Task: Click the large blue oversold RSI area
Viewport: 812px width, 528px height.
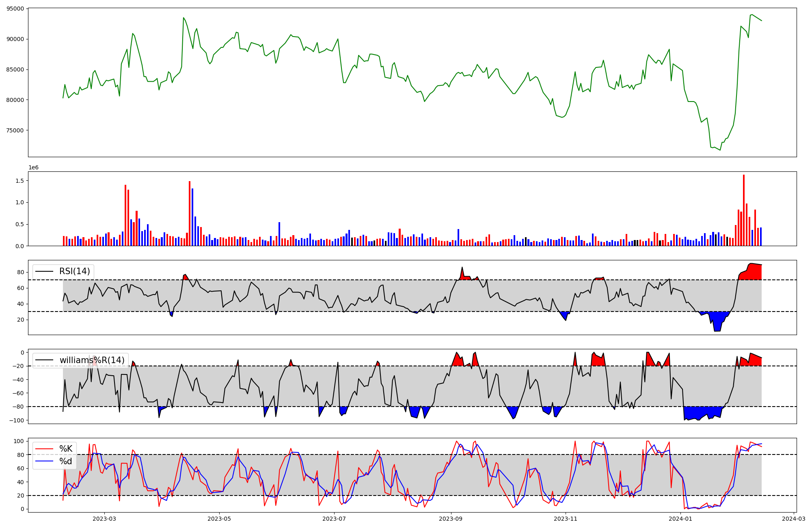Action: [717, 321]
